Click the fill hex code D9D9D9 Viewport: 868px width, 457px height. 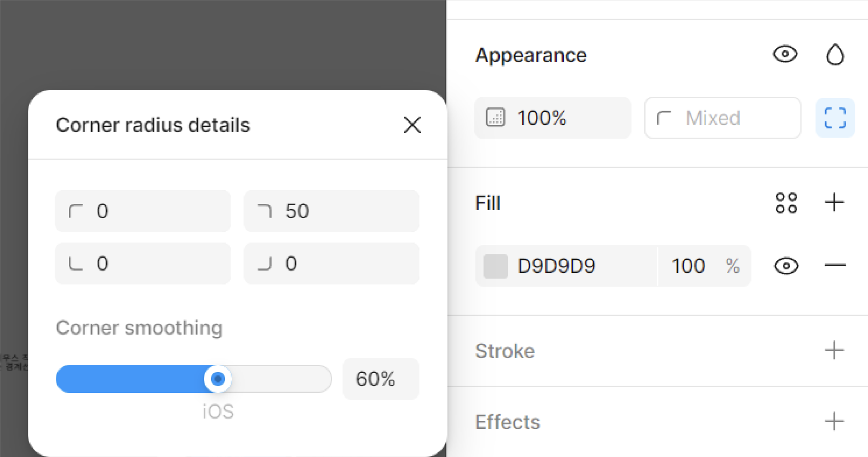pyautogui.click(x=557, y=266)
